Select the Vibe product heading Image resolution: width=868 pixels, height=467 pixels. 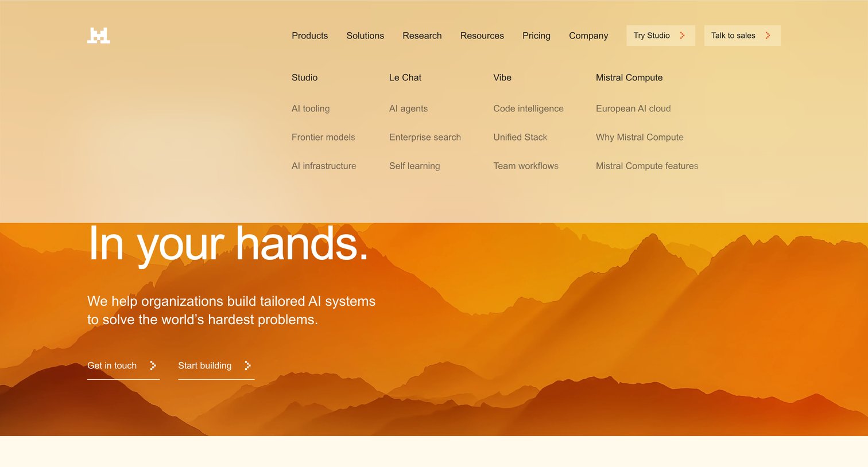pos(502,77)
